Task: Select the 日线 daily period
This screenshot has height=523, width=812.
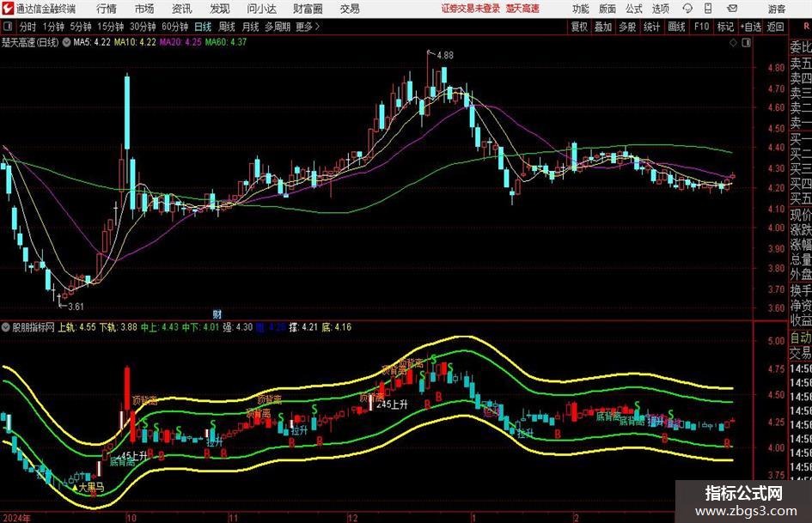Action: (203, 27)
